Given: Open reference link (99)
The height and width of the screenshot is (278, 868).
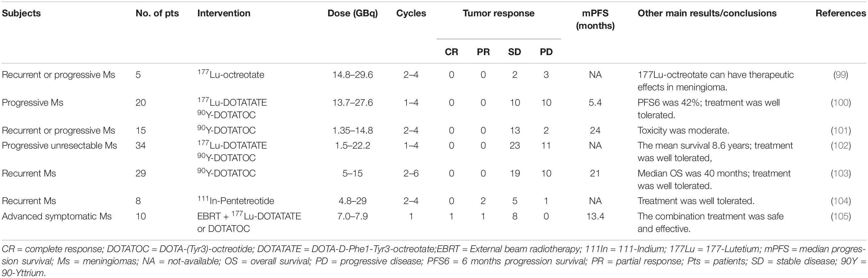Looking at the screenshot, I should [x=841, y=75].
